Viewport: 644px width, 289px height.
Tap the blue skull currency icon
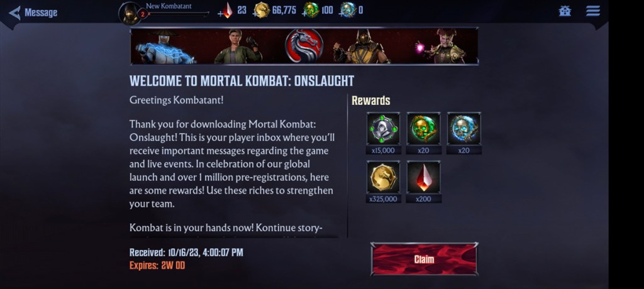pyautogui.click(x=348, y=10)
